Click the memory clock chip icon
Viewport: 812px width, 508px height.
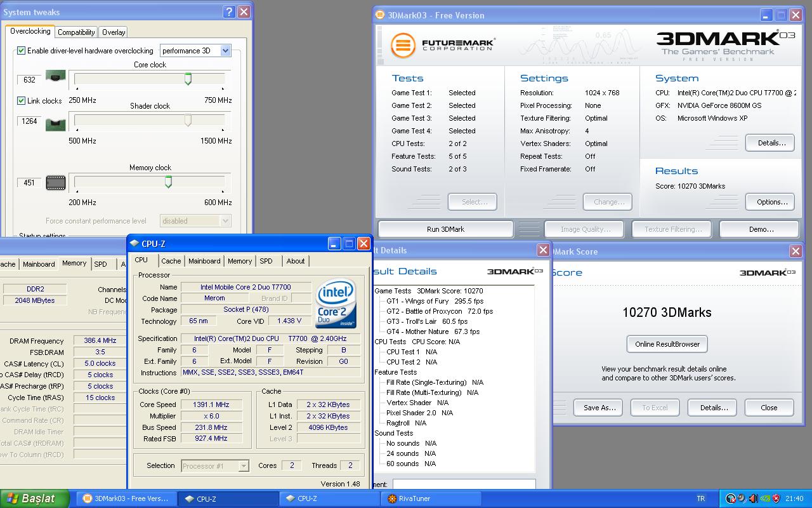[x=56, y=183]
